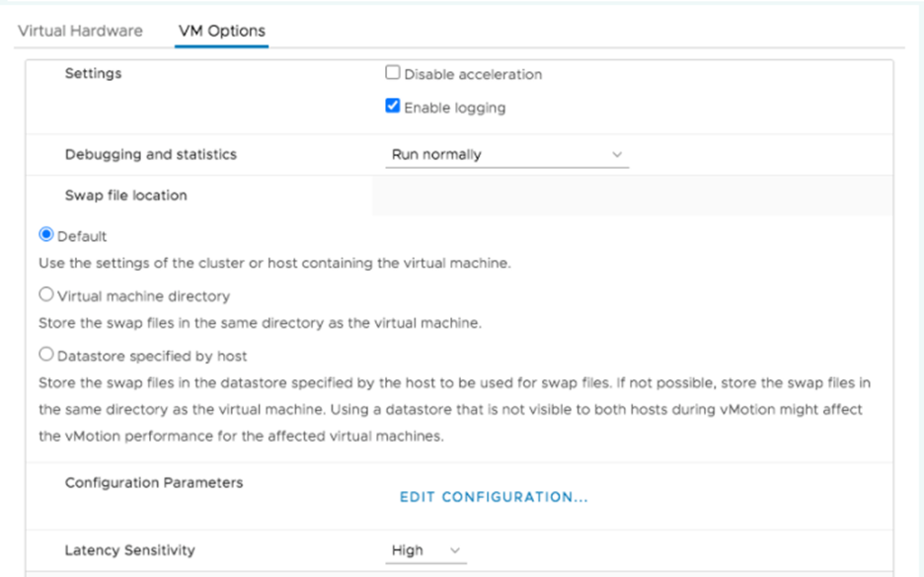The height and width of the screenshot is (577, 924).
Task: Select the Default swap file radio button
Action: pos(45,235)
